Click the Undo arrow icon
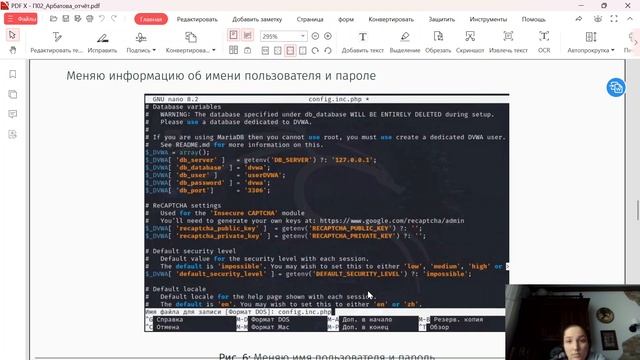640x360 pixels. (x=102, y=19)
